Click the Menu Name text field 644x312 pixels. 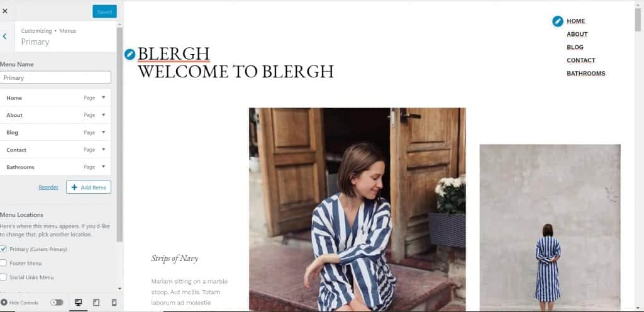(55, 77)
